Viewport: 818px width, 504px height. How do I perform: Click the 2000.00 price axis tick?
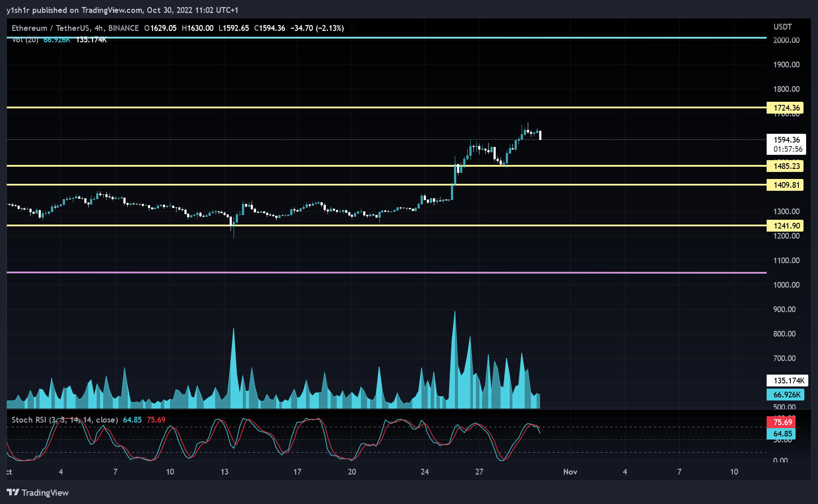point(786,40)
